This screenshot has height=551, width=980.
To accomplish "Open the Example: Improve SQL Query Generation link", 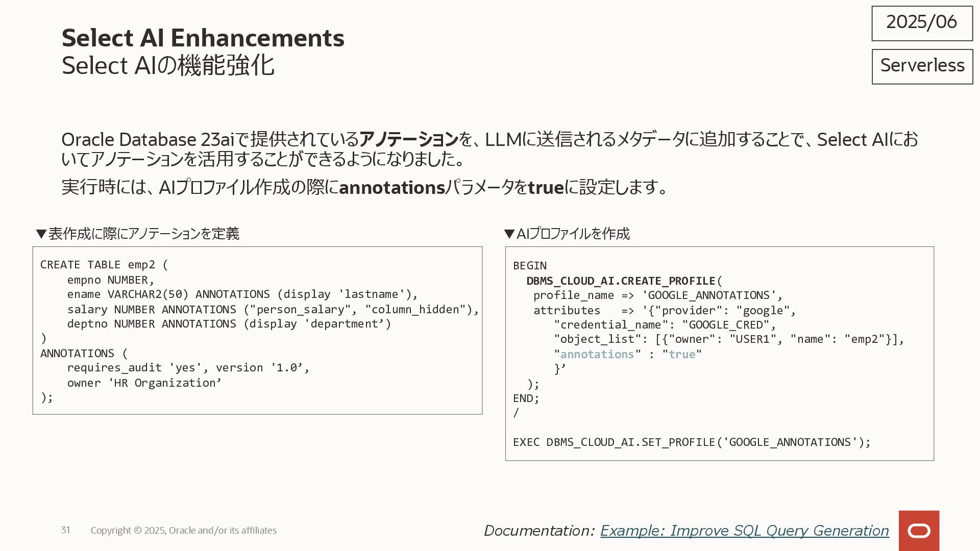I will (744, 531).
